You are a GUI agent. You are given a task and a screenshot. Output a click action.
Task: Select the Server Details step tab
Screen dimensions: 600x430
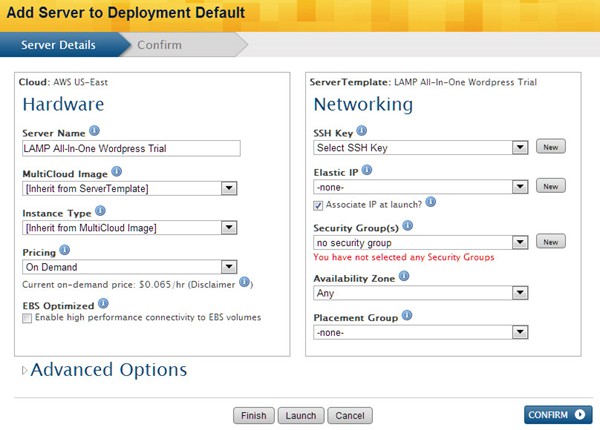point(59,45)
